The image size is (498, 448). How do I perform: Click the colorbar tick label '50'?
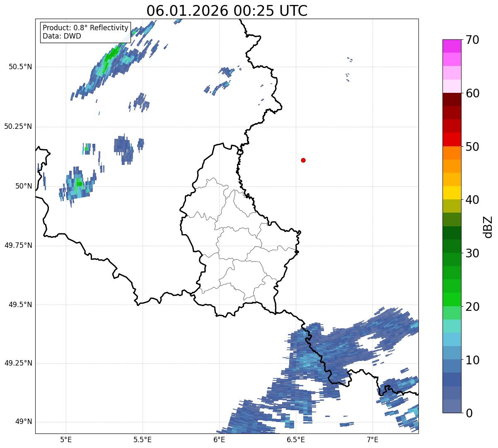tap(473, 147)
